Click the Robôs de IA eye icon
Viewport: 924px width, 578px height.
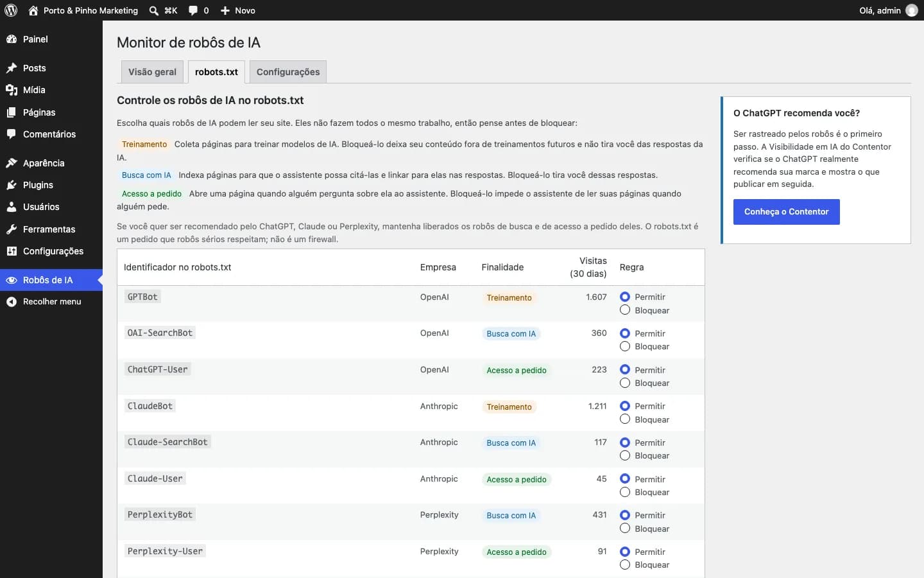12,280
